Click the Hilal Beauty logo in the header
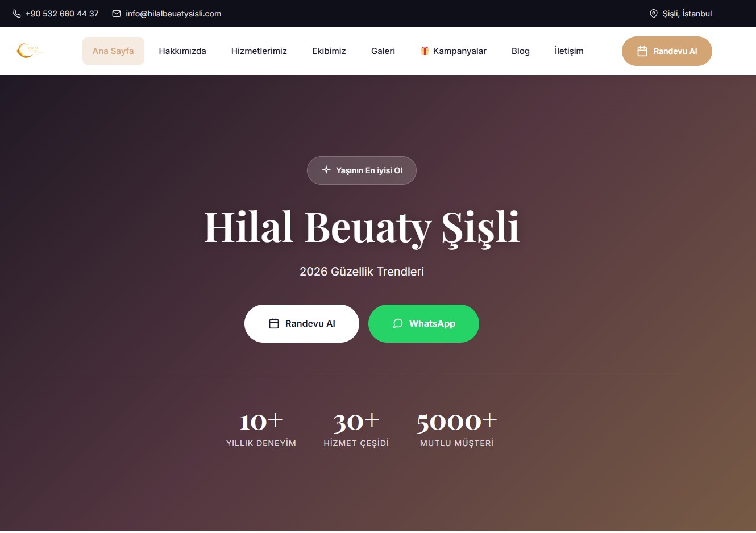756x533 pixels. coord(30,51)
